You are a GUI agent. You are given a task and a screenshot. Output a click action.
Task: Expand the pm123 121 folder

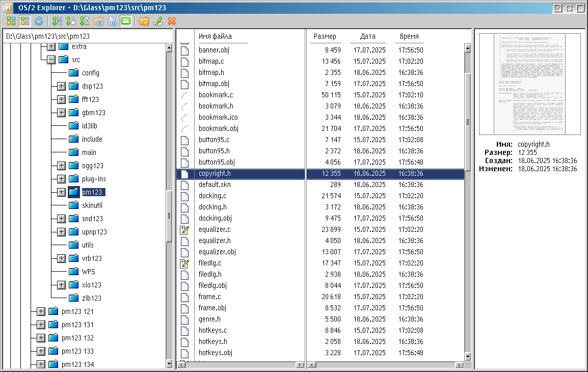pyautogui.click(x=41, y=311)
